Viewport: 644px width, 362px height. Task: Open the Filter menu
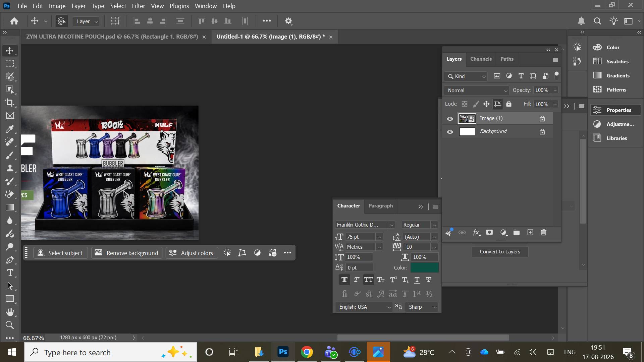click(x=138, y=6)
